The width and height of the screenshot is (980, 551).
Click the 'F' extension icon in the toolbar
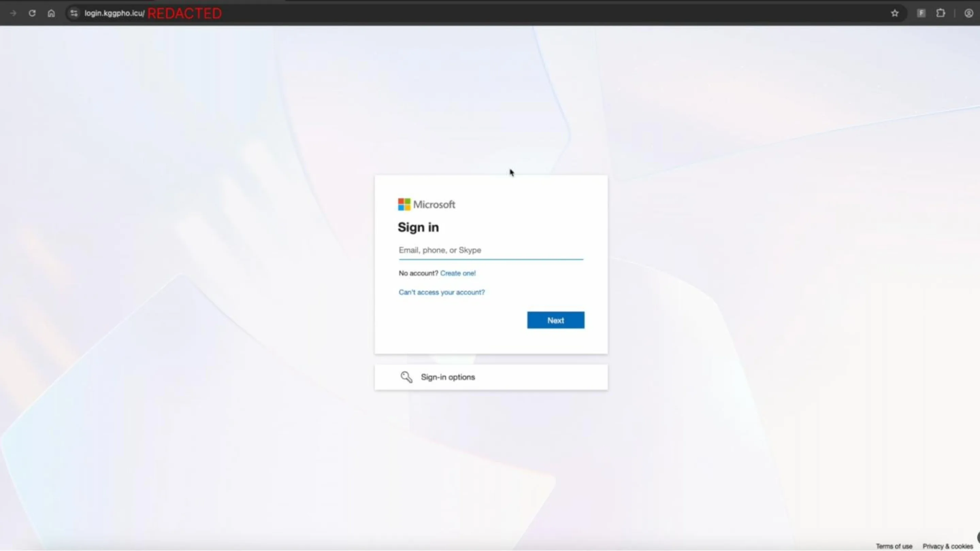(921, 13)
